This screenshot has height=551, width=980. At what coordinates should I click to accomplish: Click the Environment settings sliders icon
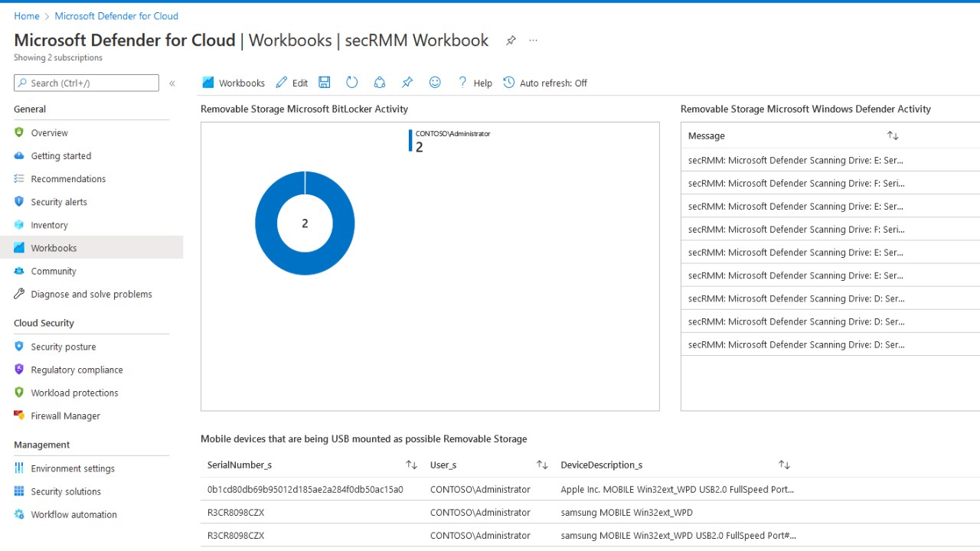[x=19, y=468]
